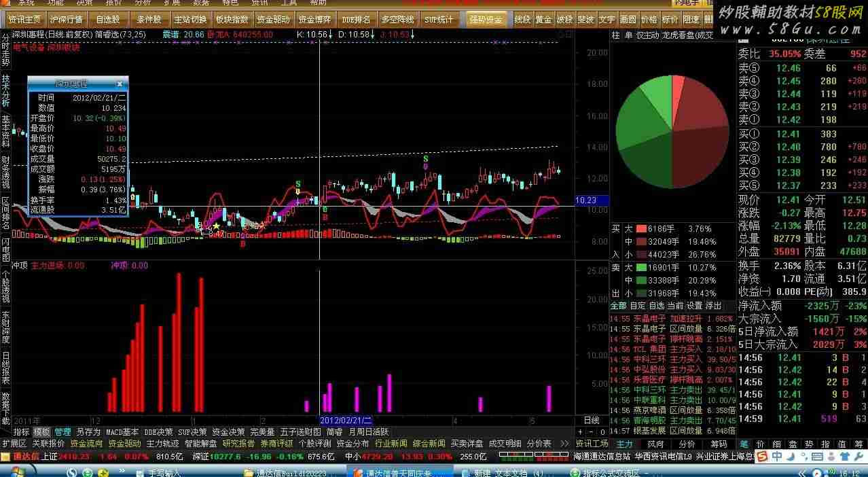Select the 资金决策 indicator template
This screenshot has height=477, width=868.
pos(228,432)
